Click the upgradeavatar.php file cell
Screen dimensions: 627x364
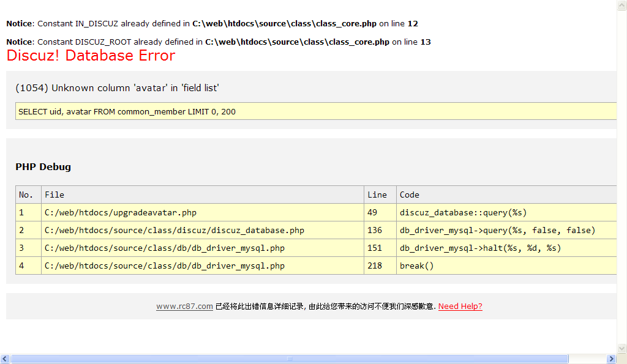click(x=202, y=212)
